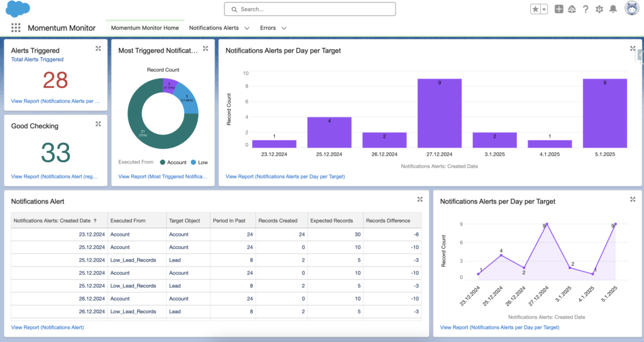The width and height of the screenshot is (644, 342).
Task: Open the user profile avatar
Action: click(x=631, y=8)
